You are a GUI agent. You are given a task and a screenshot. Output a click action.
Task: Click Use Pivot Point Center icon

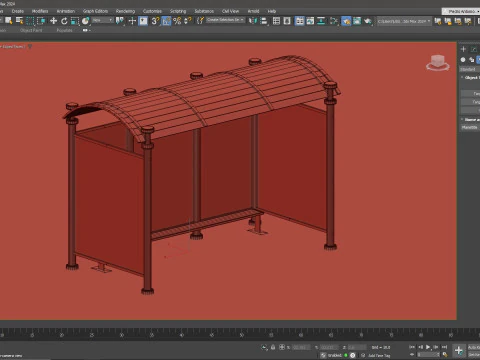click(119, 21)
